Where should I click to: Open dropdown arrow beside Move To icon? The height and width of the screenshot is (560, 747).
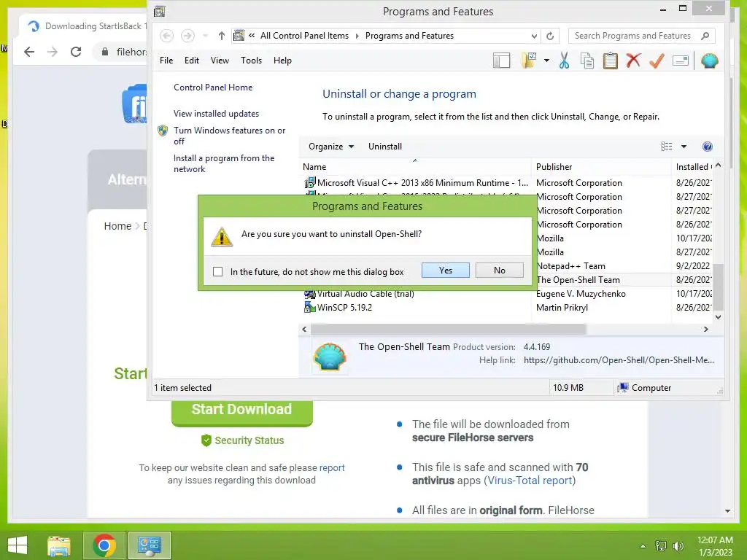546,61
